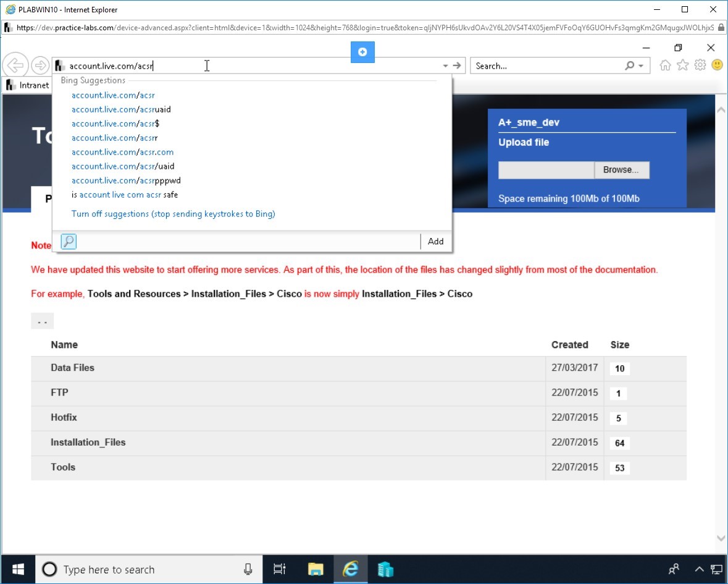Minimize the inner browser window
Screen dimensions: 728x584
tap(646, 48)
